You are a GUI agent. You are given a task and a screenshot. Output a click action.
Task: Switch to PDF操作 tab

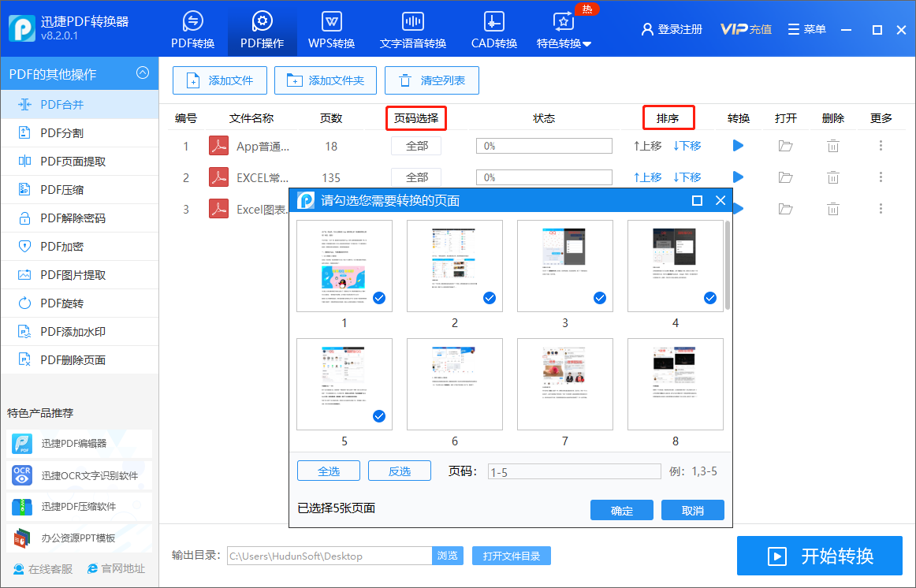pyautogui.click(x=263, y=29)
